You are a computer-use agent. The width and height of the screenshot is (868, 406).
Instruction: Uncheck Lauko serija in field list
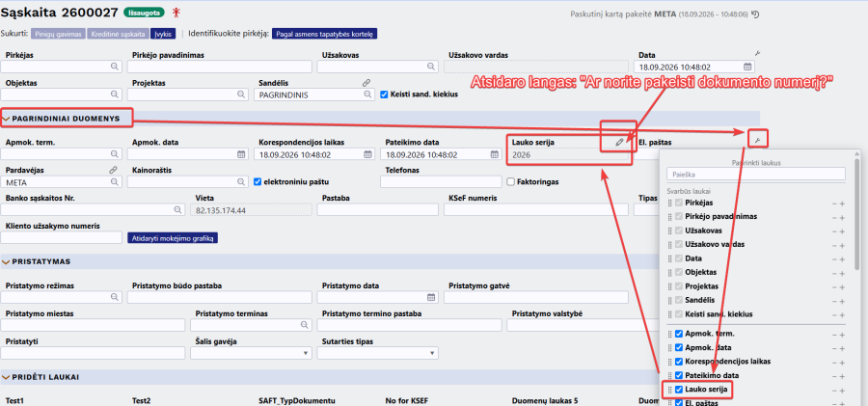[x=679, y=390]
